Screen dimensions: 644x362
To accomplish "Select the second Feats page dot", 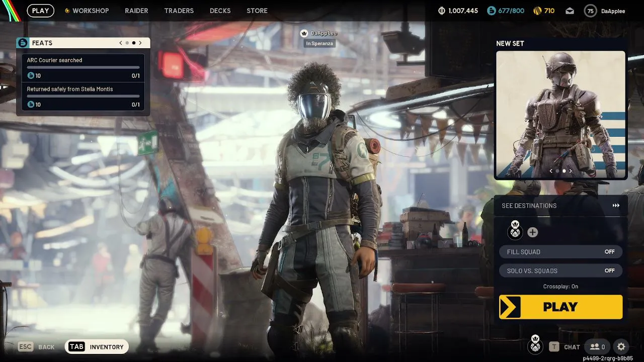I will (x=134, y=43).
